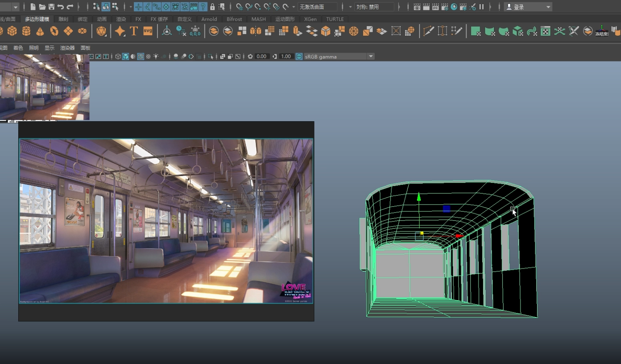621x364 pixels.
Task: Click the exposure value field showing 0.00
Action: tap(262, 56)
